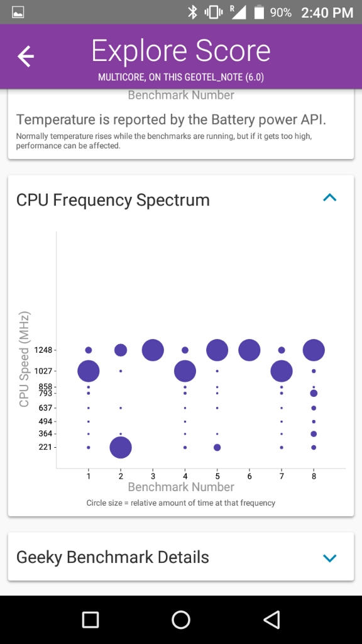
Task: Tap the picture notification icon
Action: (18, 13)
